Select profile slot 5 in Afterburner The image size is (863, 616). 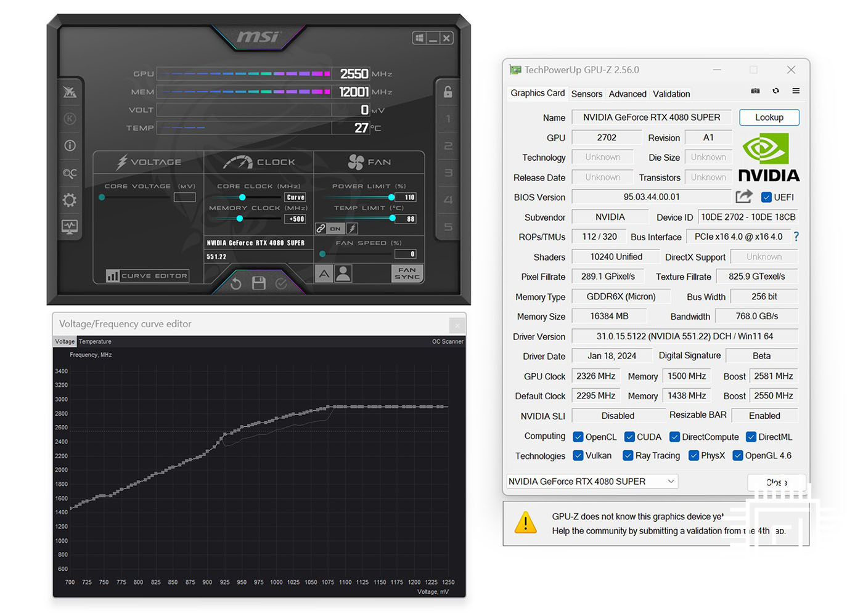click(x=448, y=227)
